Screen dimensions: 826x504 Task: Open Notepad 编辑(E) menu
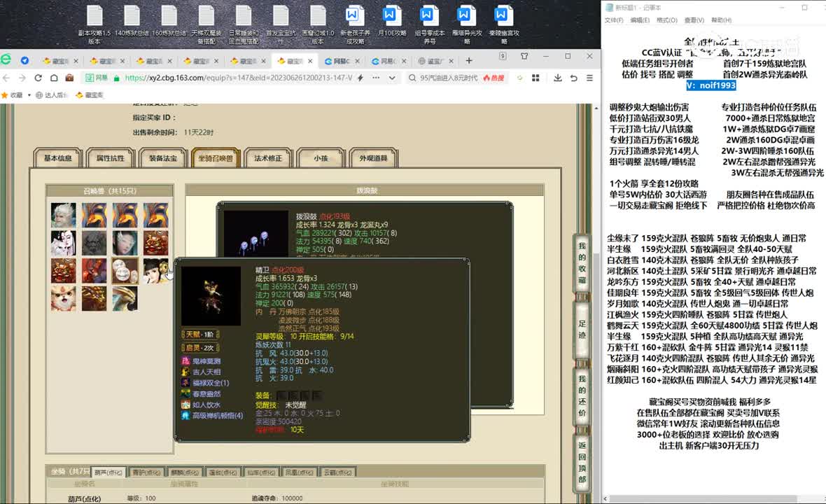tap(640, 20)
